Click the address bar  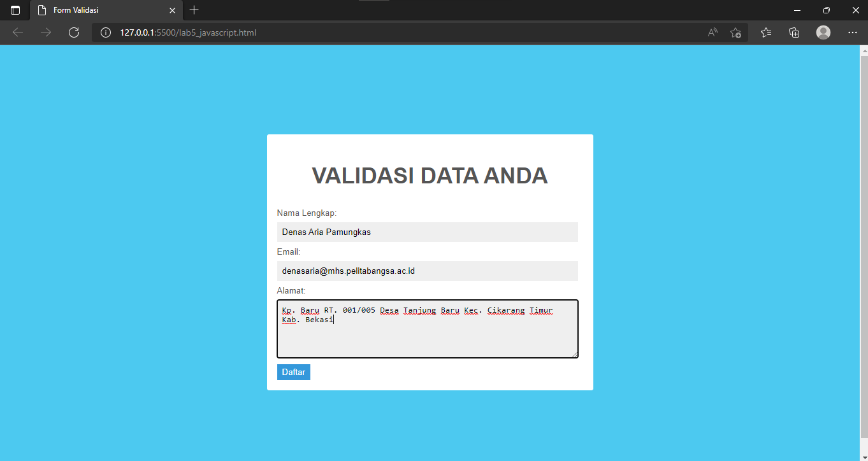[x=382, y=32]
